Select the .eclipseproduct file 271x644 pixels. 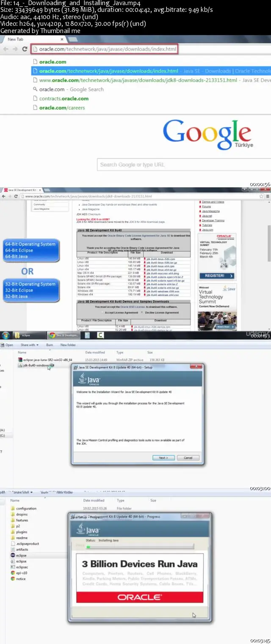click(25, 544)
